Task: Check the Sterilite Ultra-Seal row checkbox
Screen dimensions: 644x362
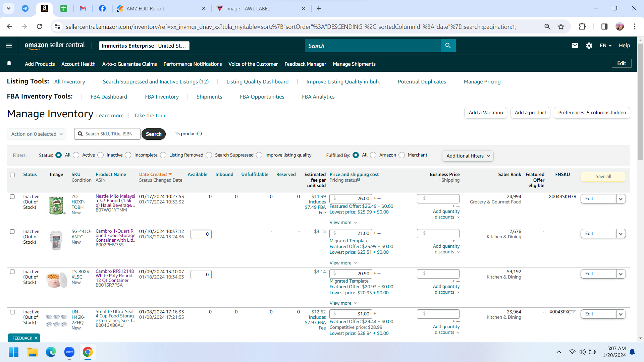Action: click(12, 312)
